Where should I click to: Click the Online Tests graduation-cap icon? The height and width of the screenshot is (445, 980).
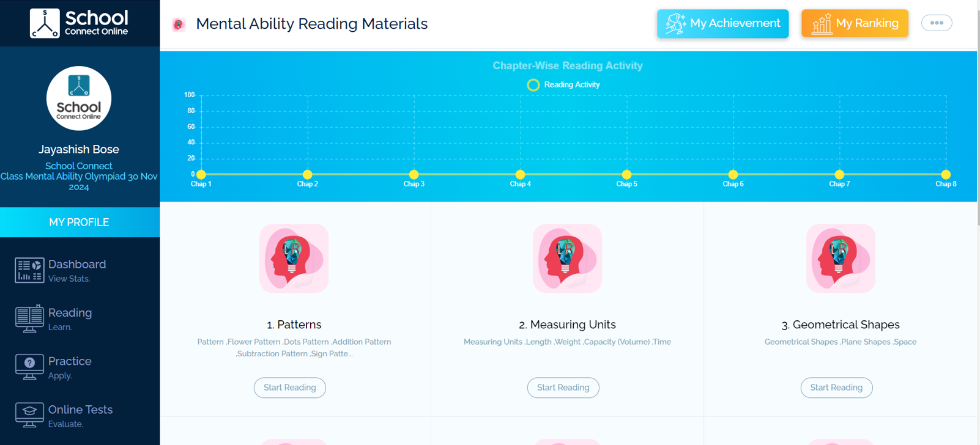[29, 415]
